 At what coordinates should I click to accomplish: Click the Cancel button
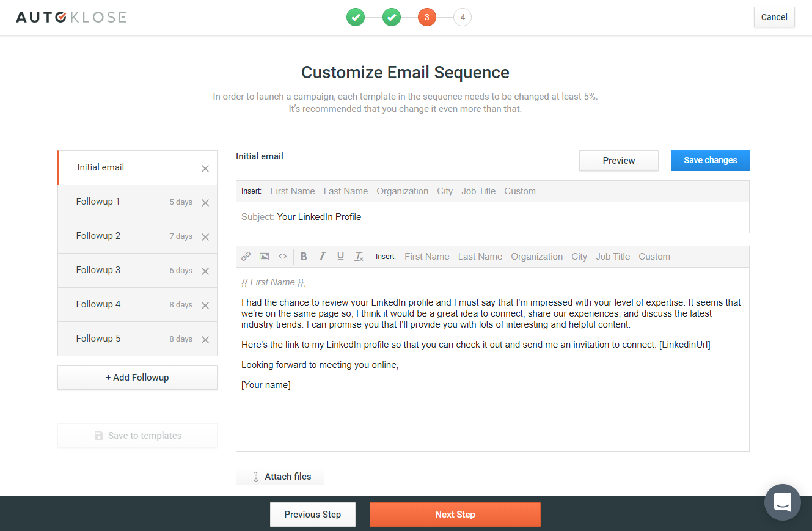pos(774,17)
